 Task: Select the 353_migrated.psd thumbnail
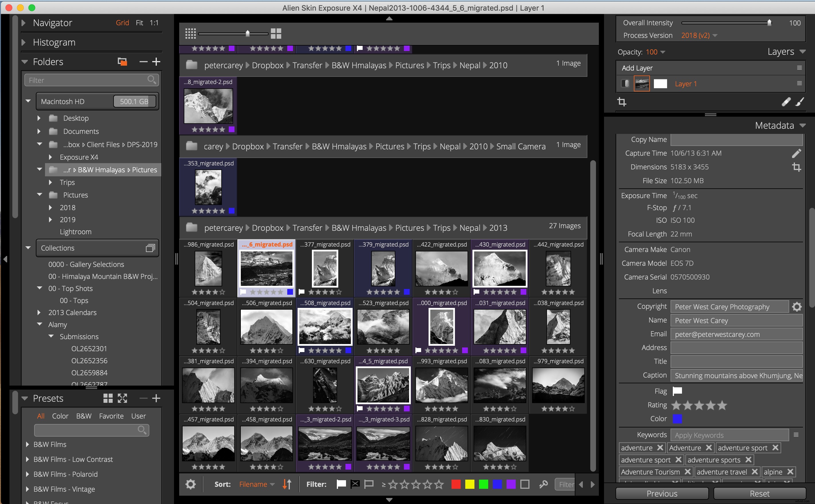coord(208,187)
